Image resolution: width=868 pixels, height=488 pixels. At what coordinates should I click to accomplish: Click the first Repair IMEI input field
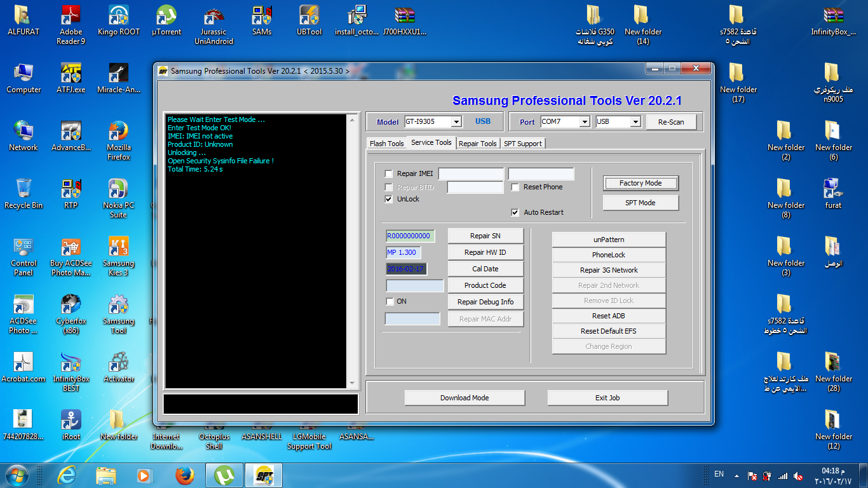coord(471,173)
